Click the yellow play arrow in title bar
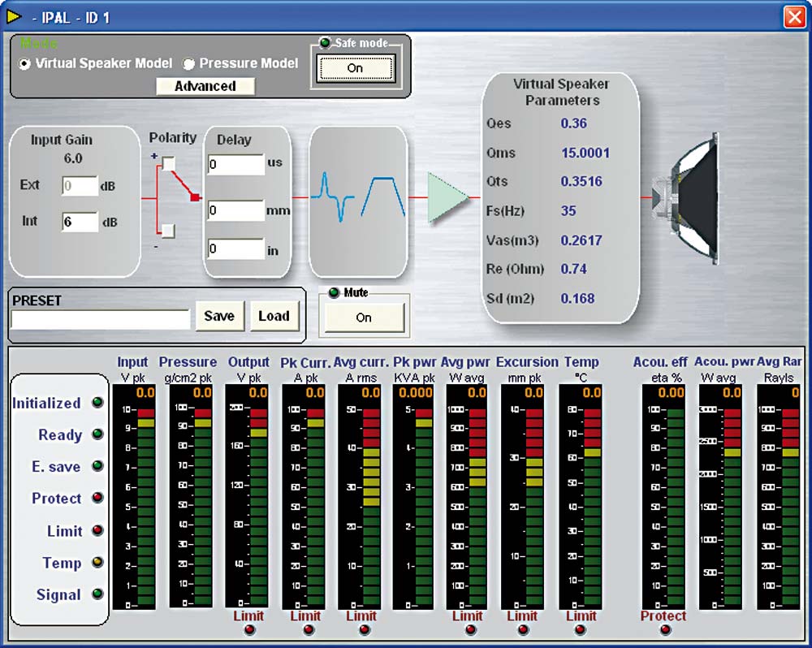Screen dimensions: 812x648 (14, 16)
